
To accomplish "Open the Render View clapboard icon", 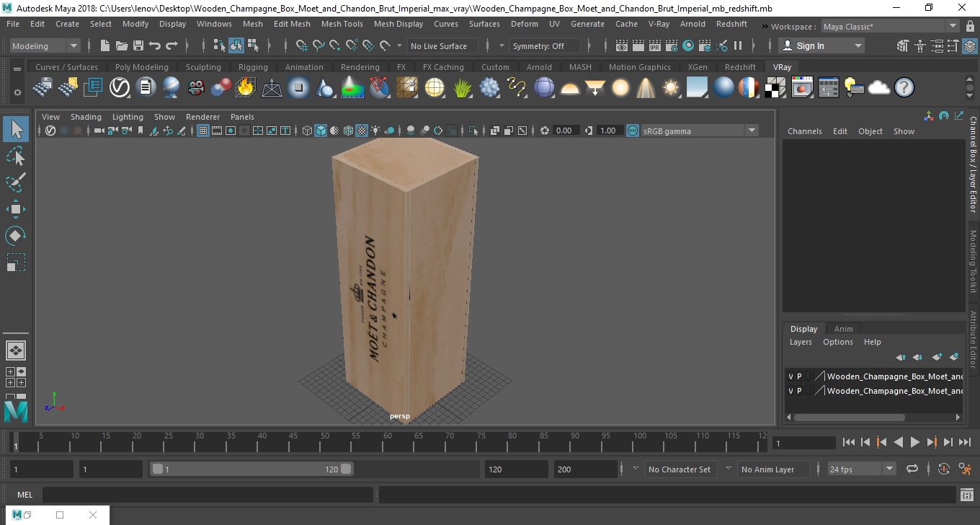I will tap(622, 45).
